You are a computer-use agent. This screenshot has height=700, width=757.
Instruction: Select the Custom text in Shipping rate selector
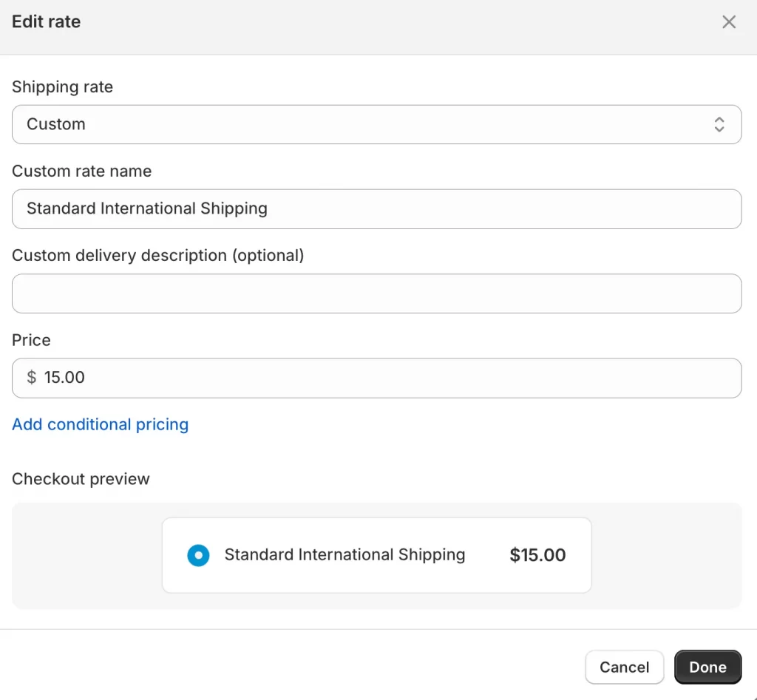coord(56,124)
